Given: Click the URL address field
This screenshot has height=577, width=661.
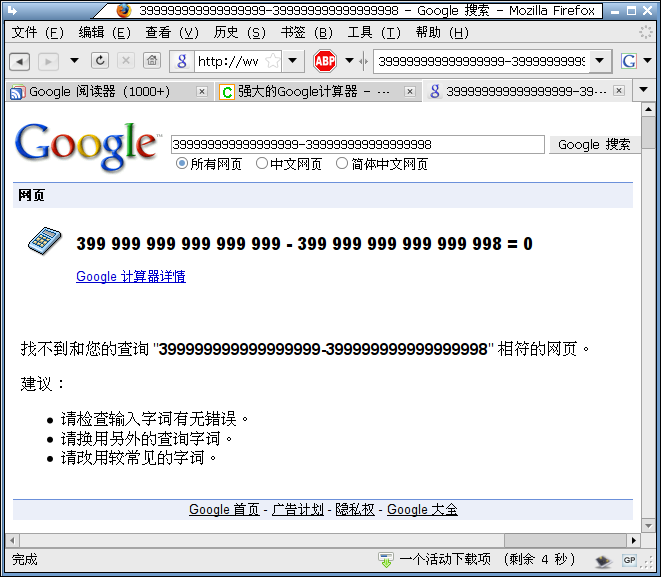Looking at the screenshot, I should pyautogui.click(x=230, y=62).
